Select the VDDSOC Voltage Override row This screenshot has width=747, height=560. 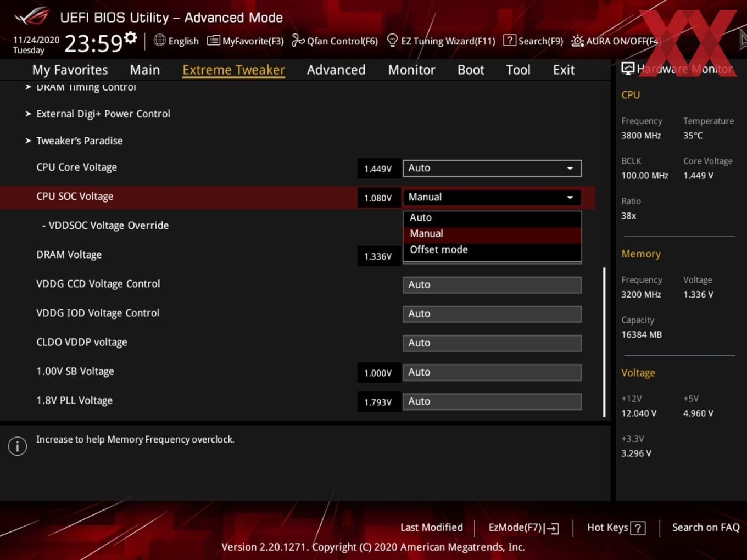(105, 225)
